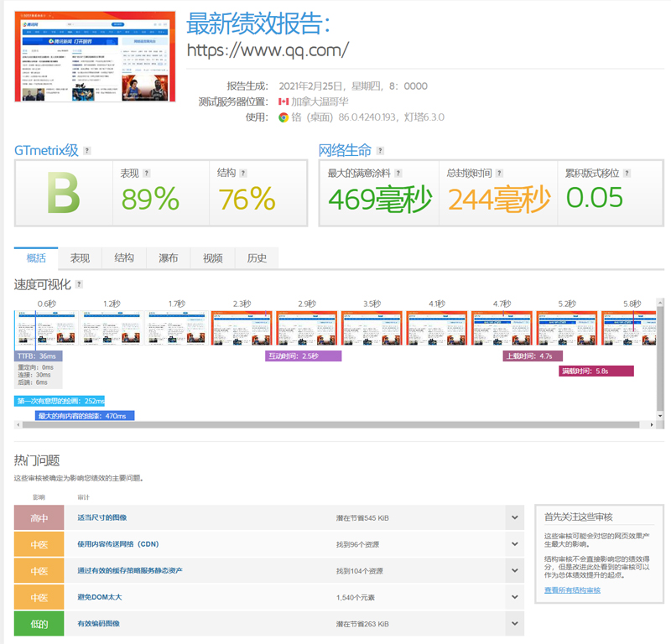Click the qq.com page screenshot thumbnail

click(95, 56)
